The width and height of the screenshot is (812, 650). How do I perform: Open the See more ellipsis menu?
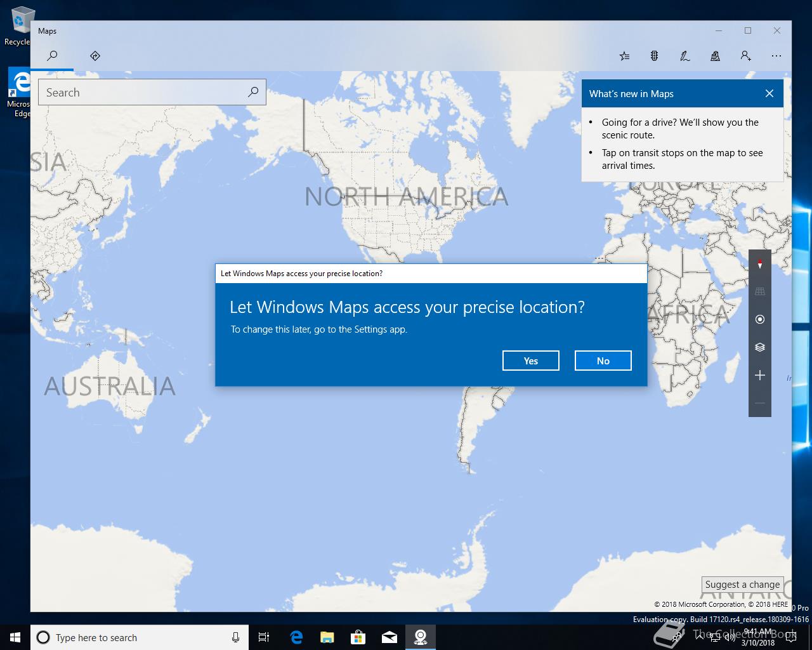tap(776, 56)
